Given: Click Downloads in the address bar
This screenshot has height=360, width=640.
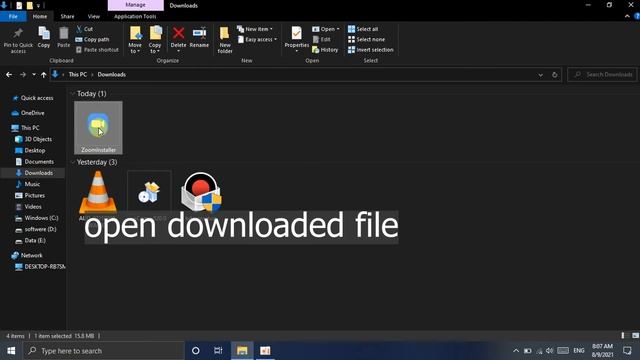Looking at the screenshot, I should coord(111,75).
